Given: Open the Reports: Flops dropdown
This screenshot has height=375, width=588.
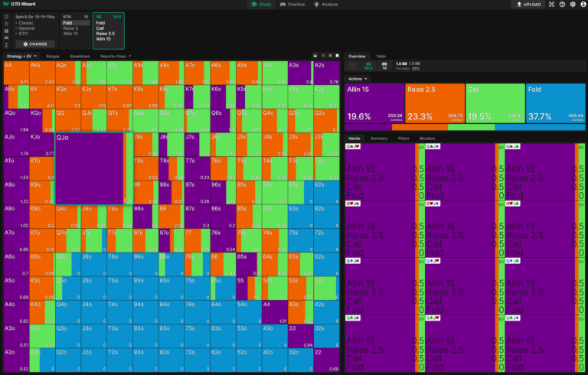Looking at the screenshot, I should coord(116,56).
